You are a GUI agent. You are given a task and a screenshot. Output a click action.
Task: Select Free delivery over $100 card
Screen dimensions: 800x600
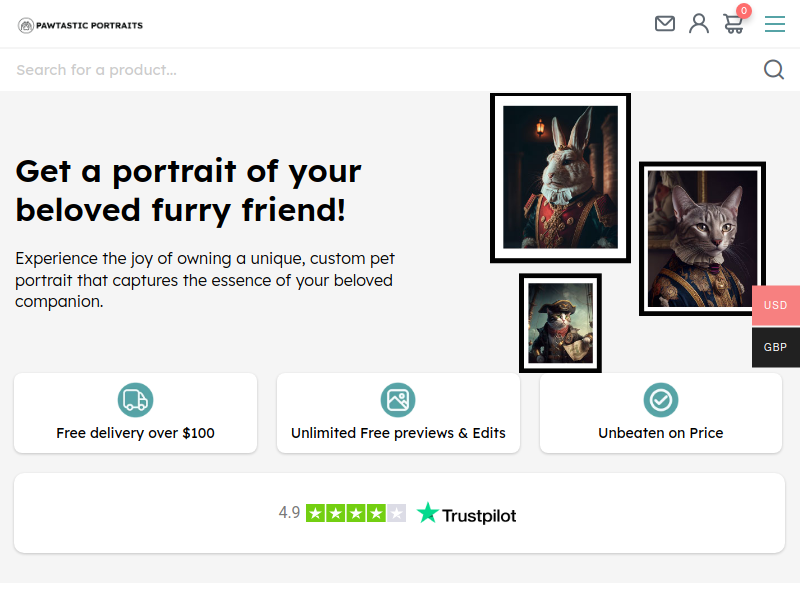click(135, 413)
